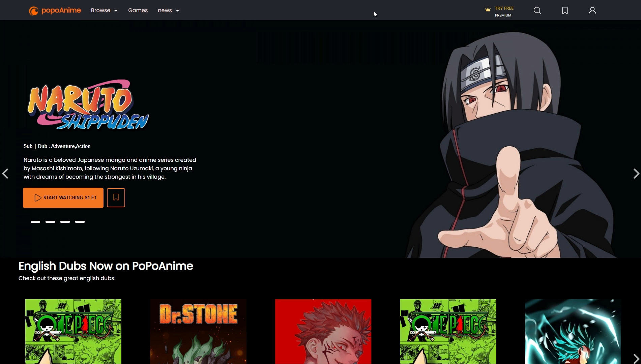Open the Dr. Stone thumbnail
The width and height of the screenshot is (641, 364).
(x=198, y=331)
